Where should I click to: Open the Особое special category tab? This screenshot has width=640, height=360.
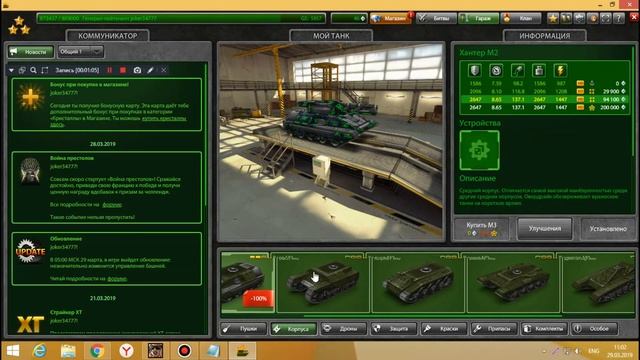[x=594, y=329]
